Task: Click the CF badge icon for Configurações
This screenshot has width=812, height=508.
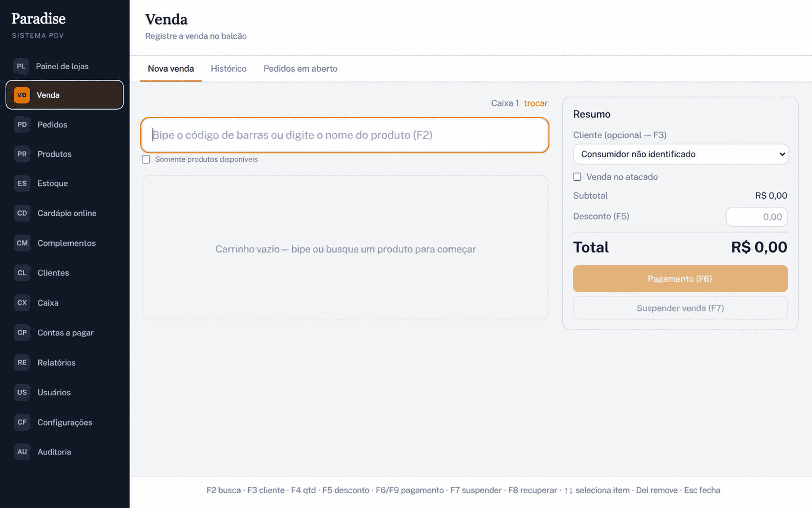Action: [22, 422]
